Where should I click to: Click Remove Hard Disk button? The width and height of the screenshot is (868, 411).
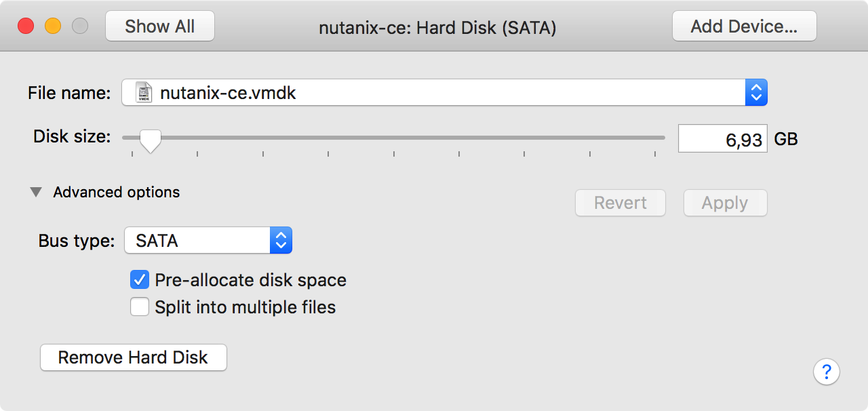tap(133, 357)
